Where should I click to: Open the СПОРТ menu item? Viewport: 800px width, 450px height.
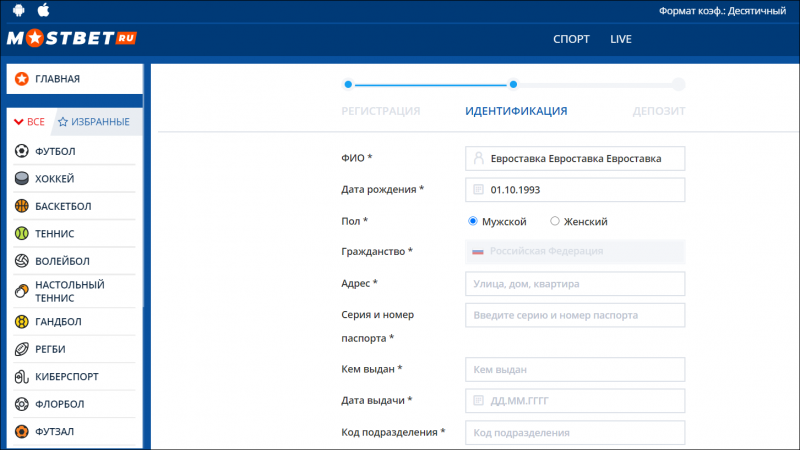571,39
